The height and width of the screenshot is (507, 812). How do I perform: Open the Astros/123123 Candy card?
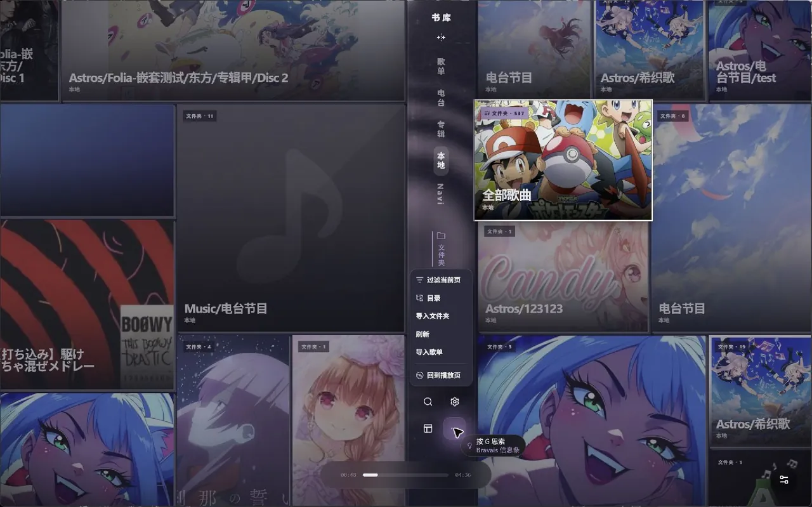pyautogui.click(x=563, y=277)
